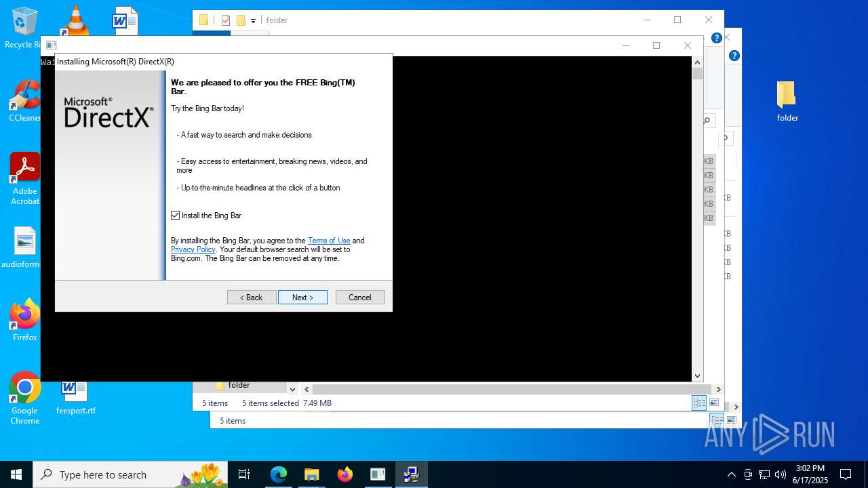Select the Google Chrome desktop shortcut
This screenshot has height=488, width=868.
(x=24, y=399)
